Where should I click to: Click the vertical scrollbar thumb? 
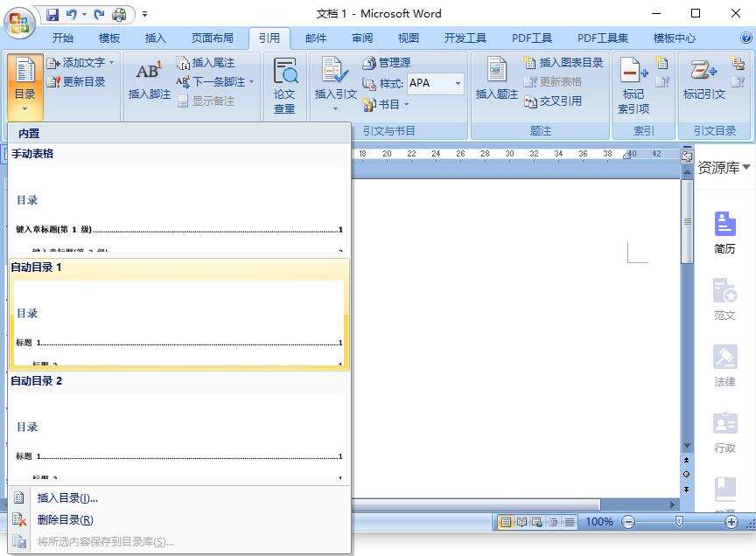[x=687, y=222]
